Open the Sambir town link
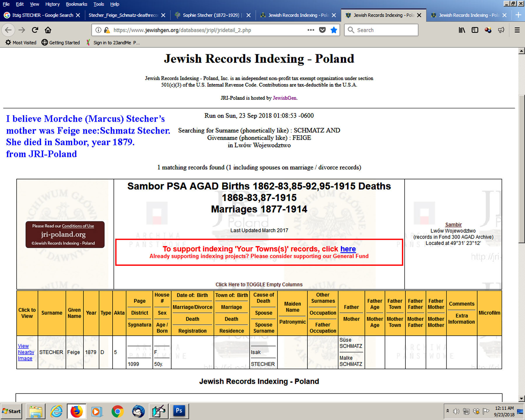 453,225
